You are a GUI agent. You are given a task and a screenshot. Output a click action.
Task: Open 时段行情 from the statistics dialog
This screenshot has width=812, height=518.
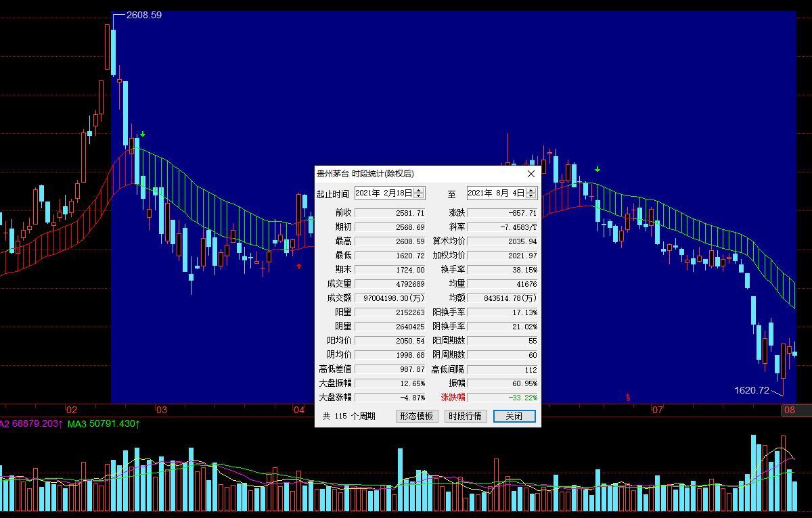point(464,416)
